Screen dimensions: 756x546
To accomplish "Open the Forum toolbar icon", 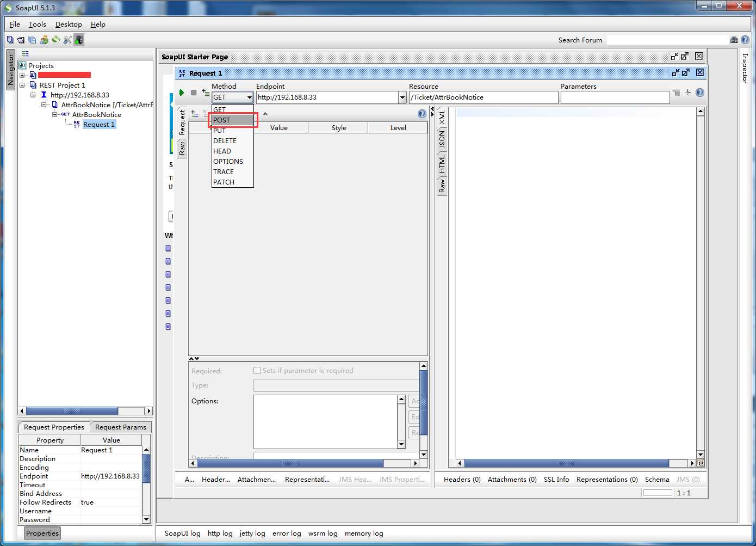I will (44, 40).
